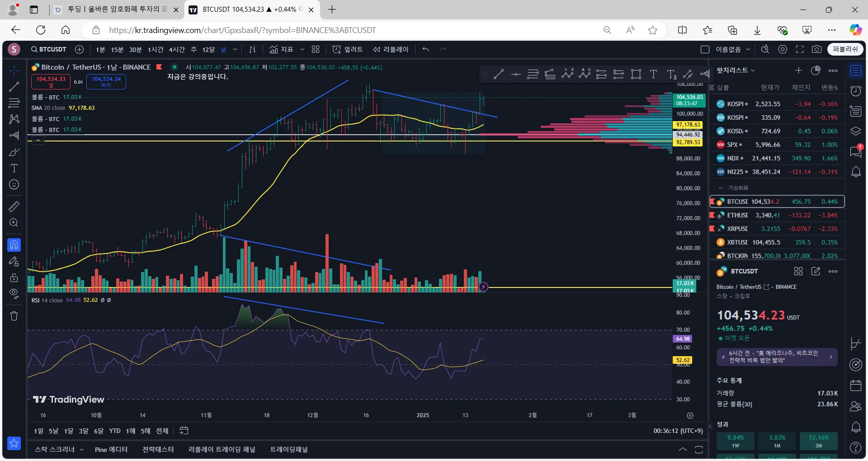Screen dimensions: 868x461
Task: Toggle the favorites toolbar star button
Action: point(14,443)
